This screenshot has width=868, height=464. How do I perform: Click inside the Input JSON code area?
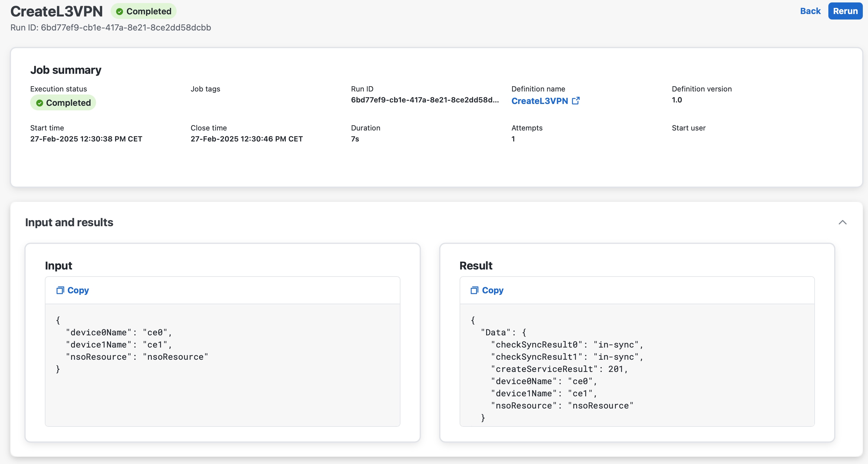pyautogui.click(x=222, y=387)
